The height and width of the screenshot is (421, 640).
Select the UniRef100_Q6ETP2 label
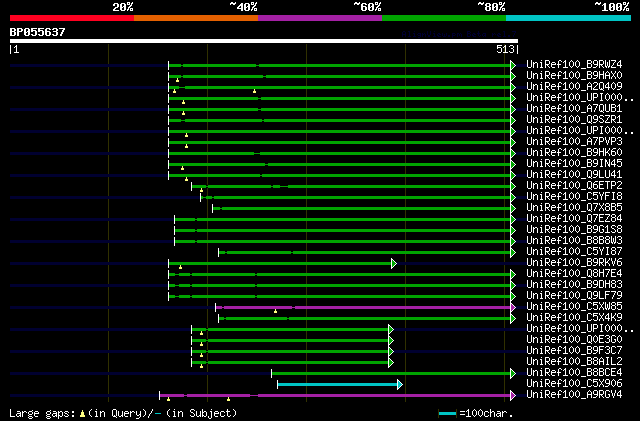pyautogui.click(x=574, y=185)
